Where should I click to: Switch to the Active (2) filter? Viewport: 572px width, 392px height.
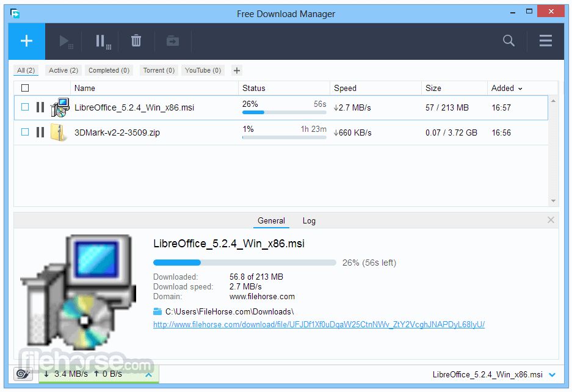tap(63, 70)
